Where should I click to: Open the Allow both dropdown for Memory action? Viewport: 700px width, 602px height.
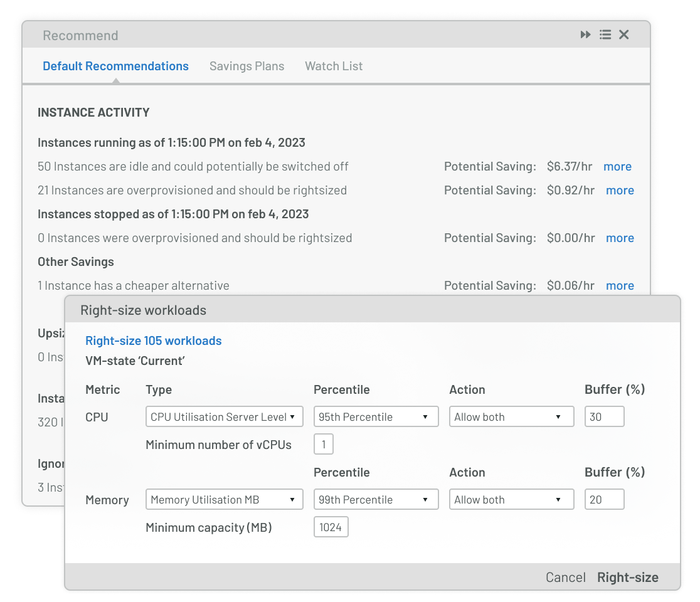511,499
